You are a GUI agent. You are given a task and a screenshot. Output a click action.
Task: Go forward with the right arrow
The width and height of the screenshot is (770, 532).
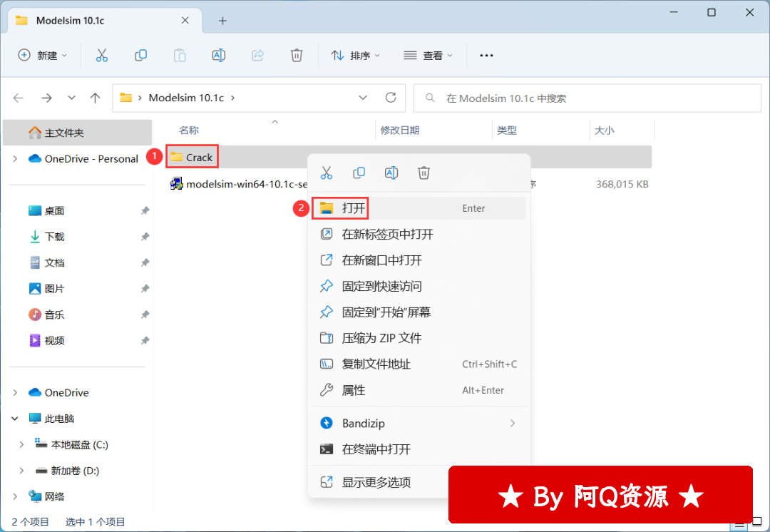(x=46, y=98)
